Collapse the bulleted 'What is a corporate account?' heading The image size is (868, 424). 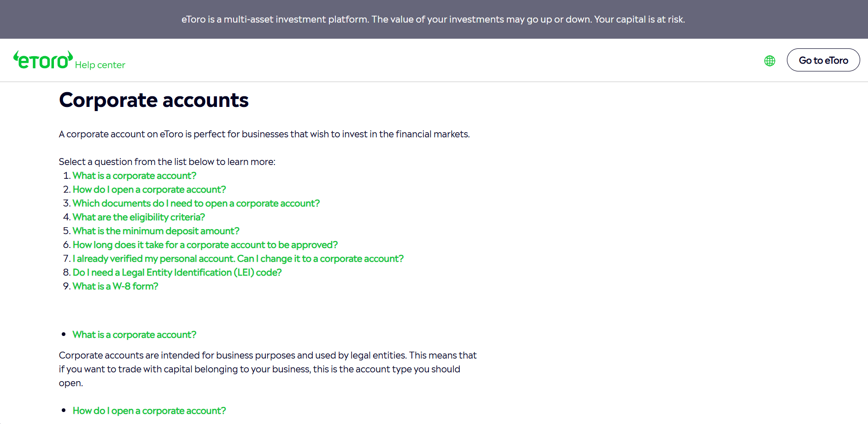coord(135,335)
